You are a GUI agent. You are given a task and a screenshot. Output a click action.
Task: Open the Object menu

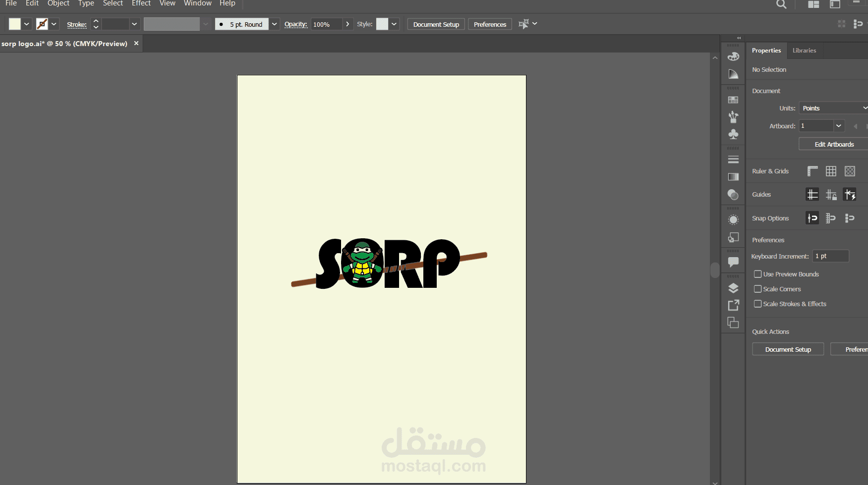point(58,3)
